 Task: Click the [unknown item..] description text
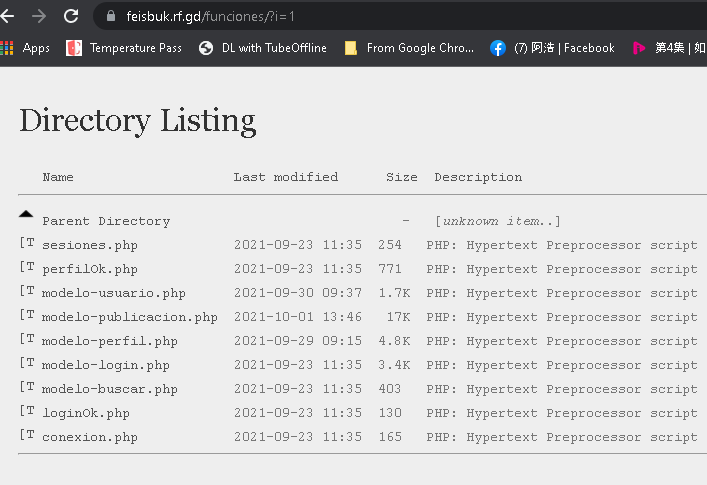pyautogui.click(x=498, y=221)
